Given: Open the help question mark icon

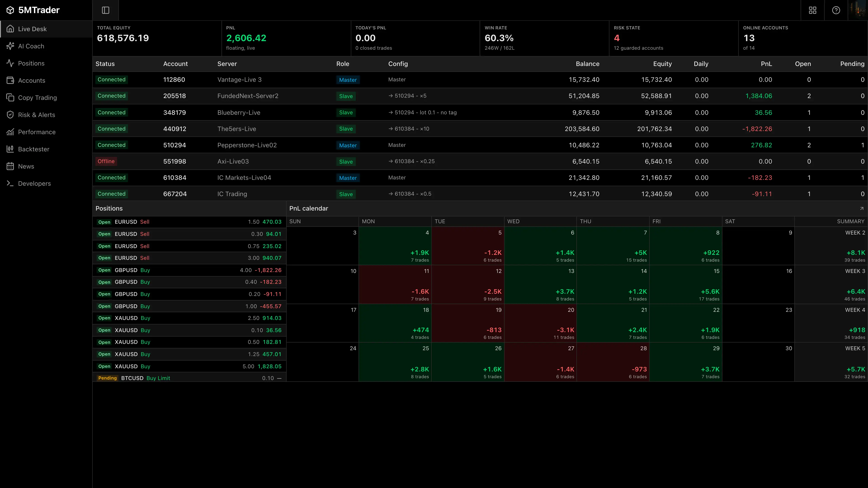Looking at the screenshot, I should [x=836, y=10].
